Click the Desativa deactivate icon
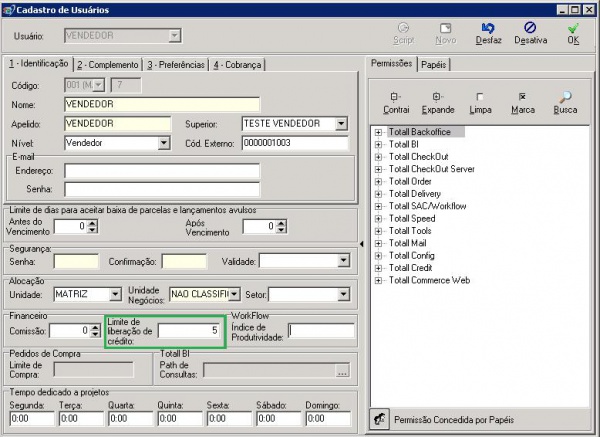This screenshot has height=437, width=600. pyautogui.click(x=530, y=29)
